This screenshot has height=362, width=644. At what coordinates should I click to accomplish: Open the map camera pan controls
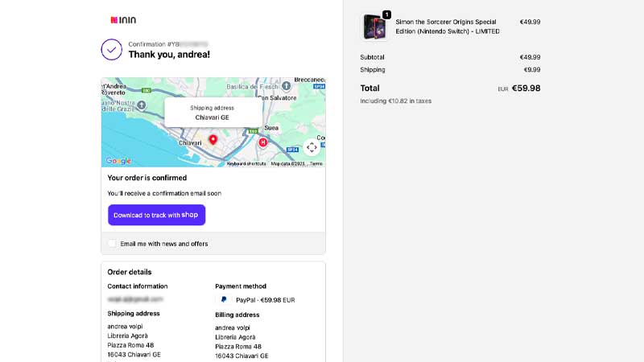312,147
